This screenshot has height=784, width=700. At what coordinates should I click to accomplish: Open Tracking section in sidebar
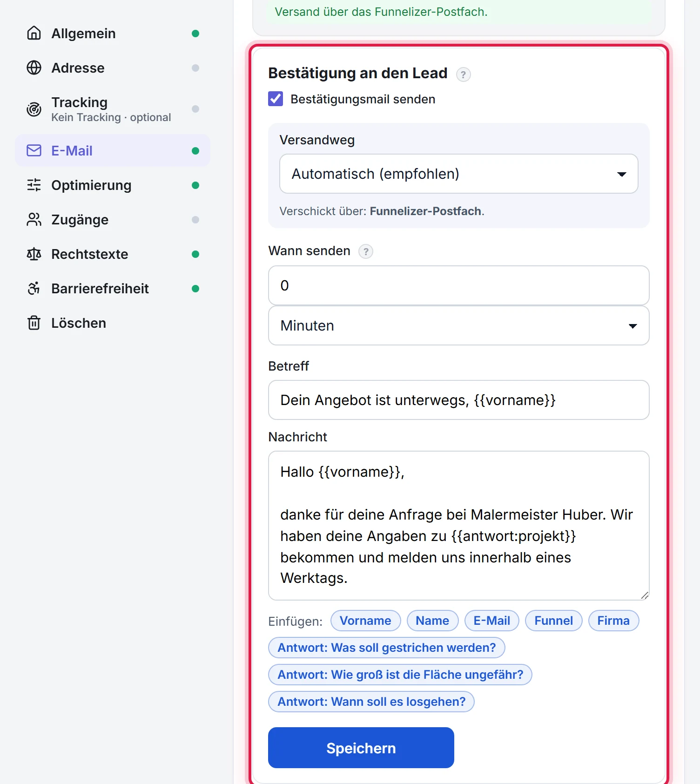(113, 109)
